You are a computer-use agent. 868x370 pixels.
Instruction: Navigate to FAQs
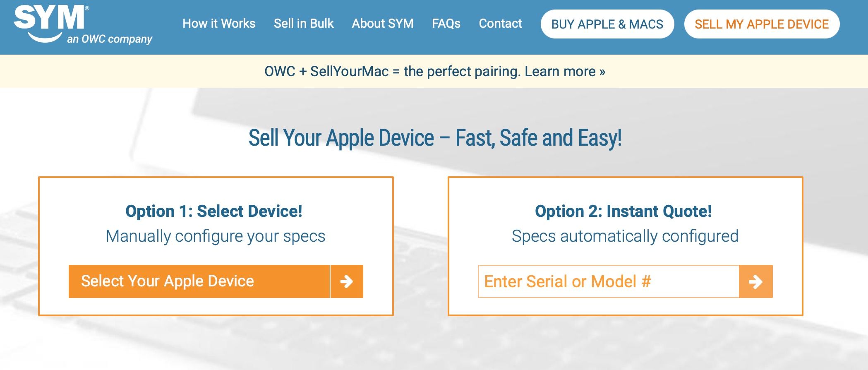tap(446, 24)
